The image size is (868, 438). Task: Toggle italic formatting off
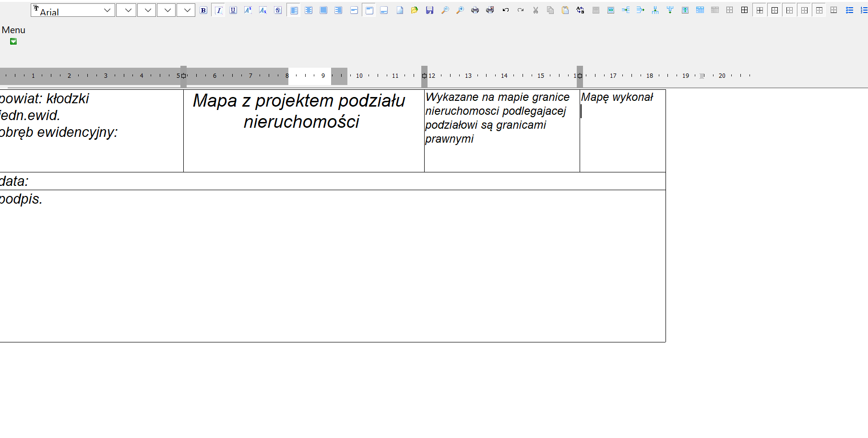click(219, 10)
